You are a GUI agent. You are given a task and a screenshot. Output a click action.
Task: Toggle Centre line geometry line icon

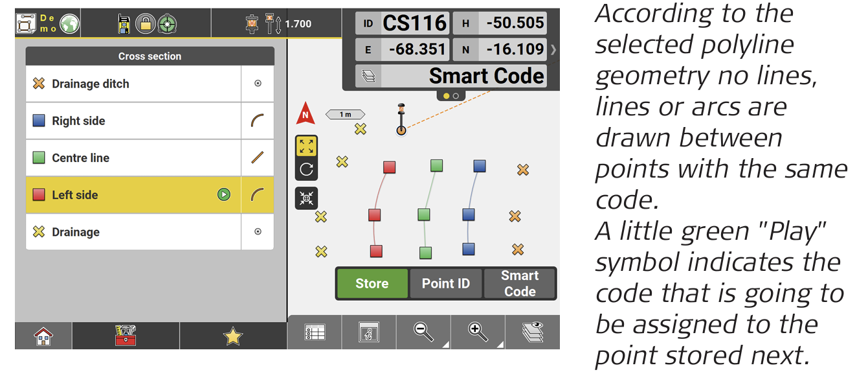[258, 157]
